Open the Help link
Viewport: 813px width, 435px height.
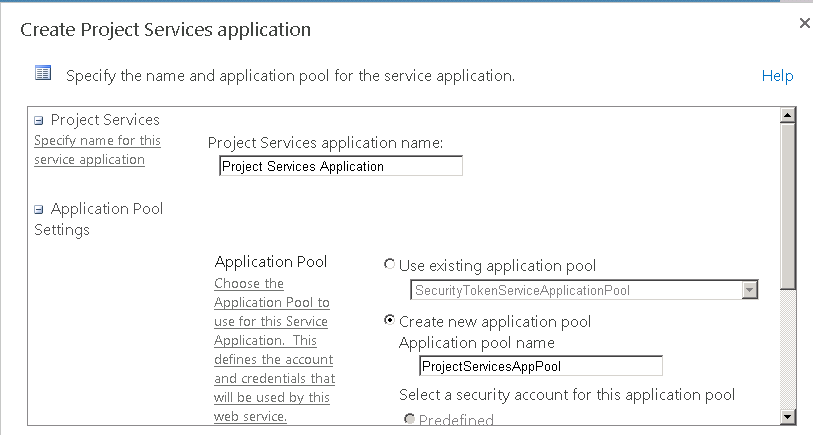point(777,76)
